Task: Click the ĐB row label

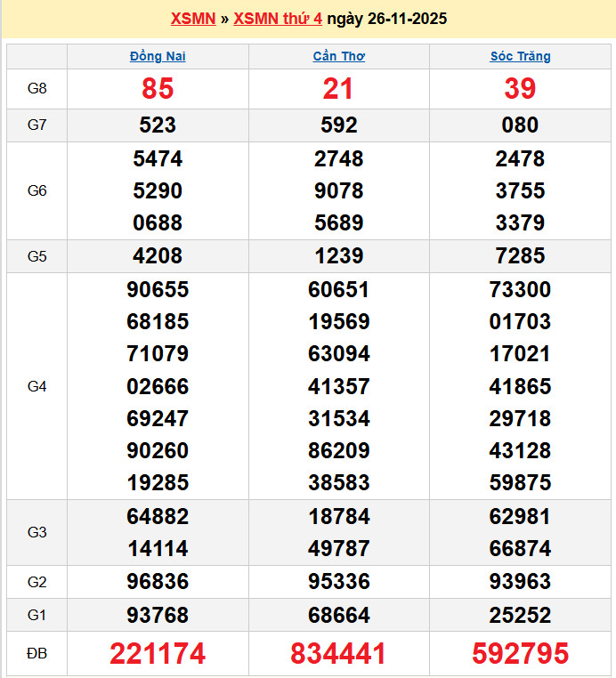Action: point(36,654)
